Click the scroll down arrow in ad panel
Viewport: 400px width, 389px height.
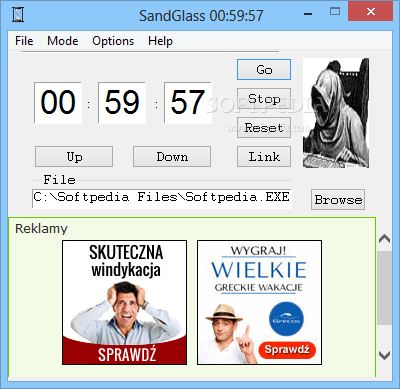point(385,355)
